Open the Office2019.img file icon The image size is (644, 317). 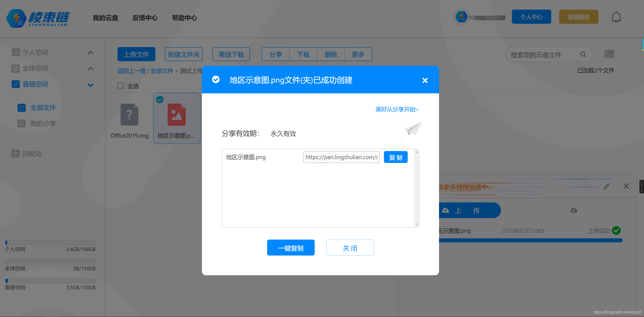(x=129, y=115)
